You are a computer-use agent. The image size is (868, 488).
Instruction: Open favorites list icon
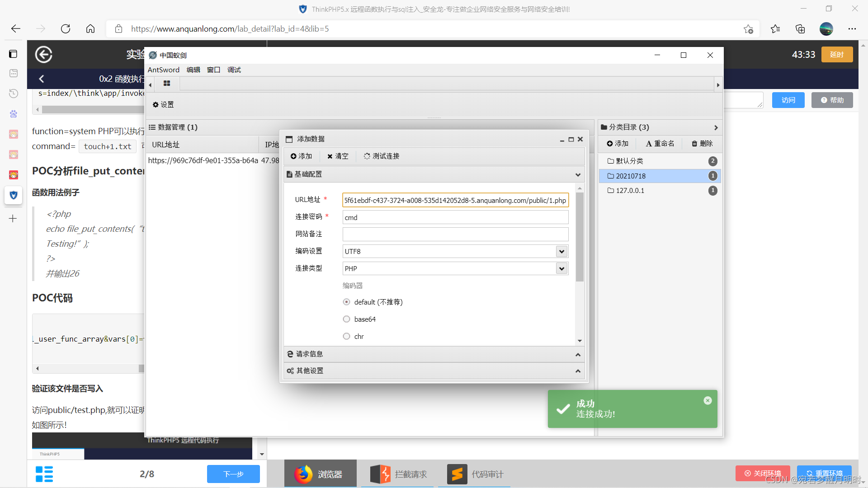[x=775, y=29]
